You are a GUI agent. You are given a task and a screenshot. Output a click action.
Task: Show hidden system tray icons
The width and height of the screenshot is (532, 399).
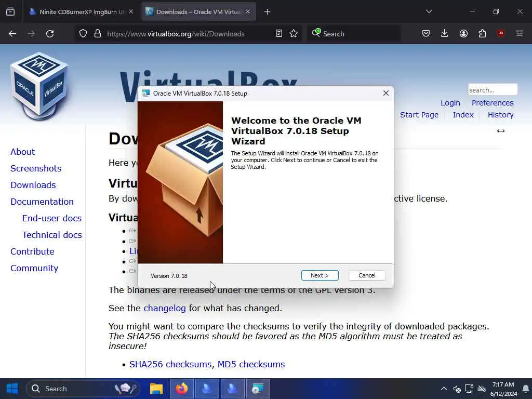[444, 389]
